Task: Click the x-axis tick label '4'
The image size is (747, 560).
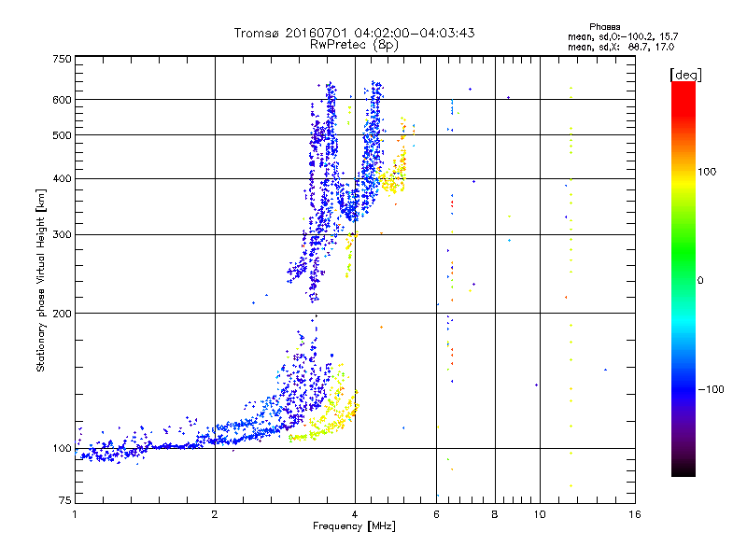Action: click(x=355, y=514)
